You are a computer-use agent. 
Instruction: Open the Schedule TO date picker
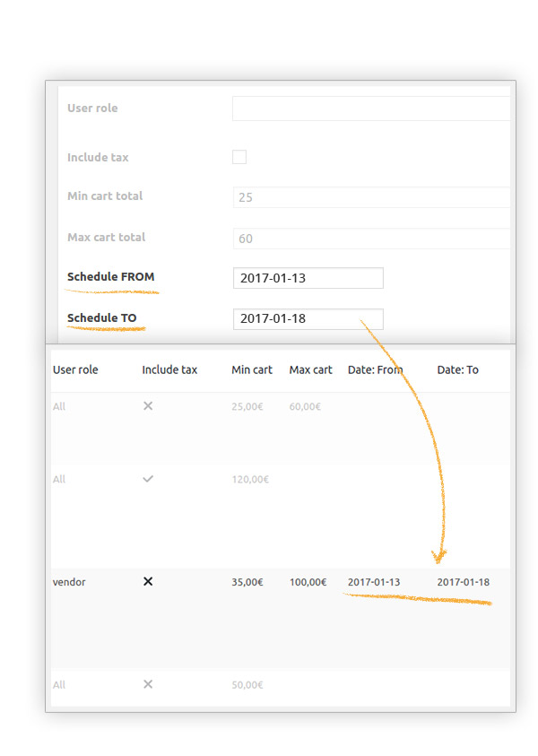[308, 318]
